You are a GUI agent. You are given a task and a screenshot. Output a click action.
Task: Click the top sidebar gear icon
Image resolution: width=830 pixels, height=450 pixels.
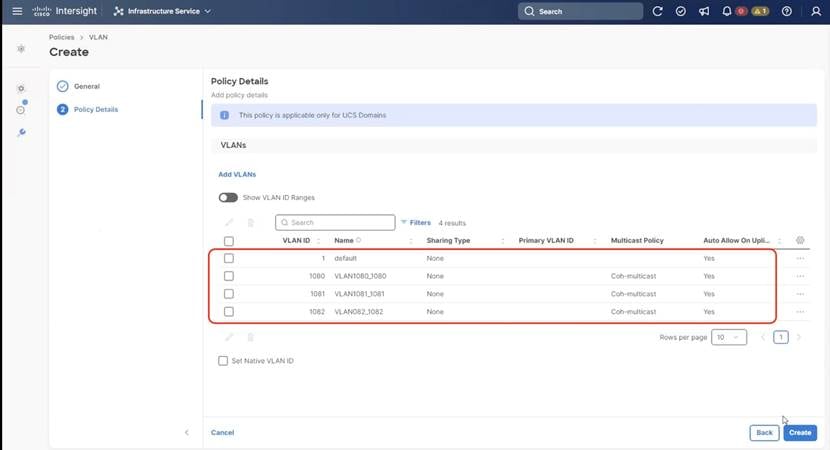coord(21,49)
